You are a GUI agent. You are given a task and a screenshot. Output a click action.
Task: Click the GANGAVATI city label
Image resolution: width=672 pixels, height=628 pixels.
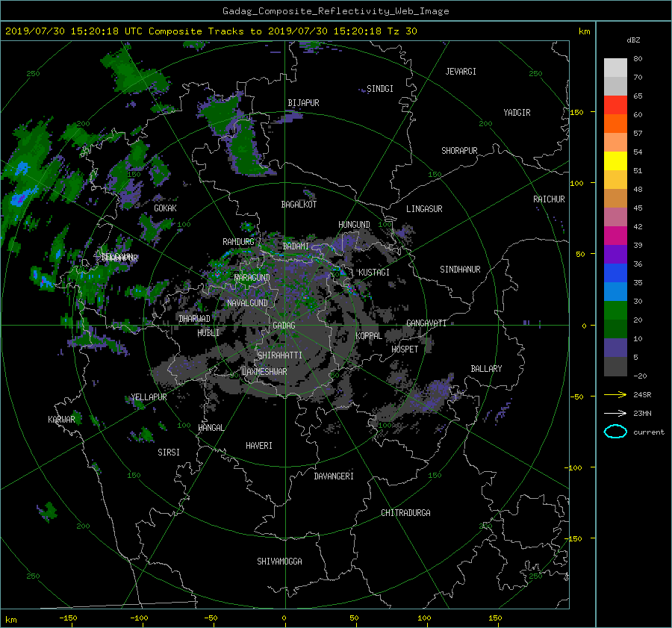click(426, 323)
